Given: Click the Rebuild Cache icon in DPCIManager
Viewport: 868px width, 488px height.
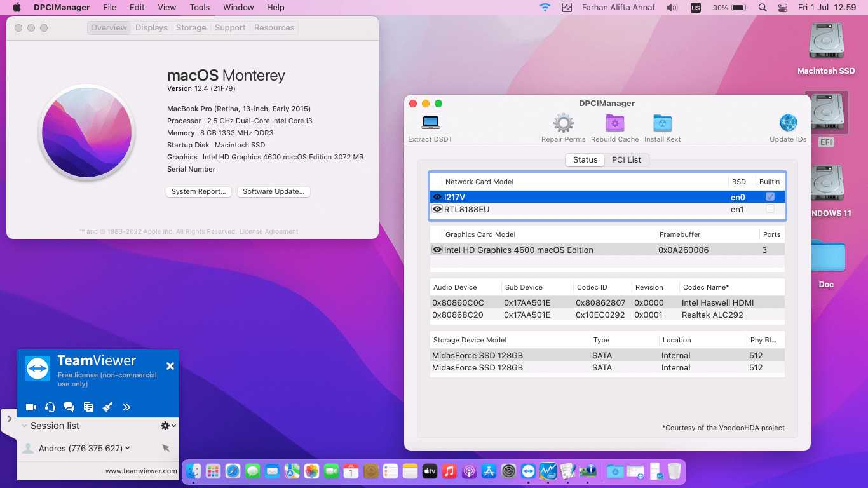Looking at the screenshot, I should tap(614, 123).
